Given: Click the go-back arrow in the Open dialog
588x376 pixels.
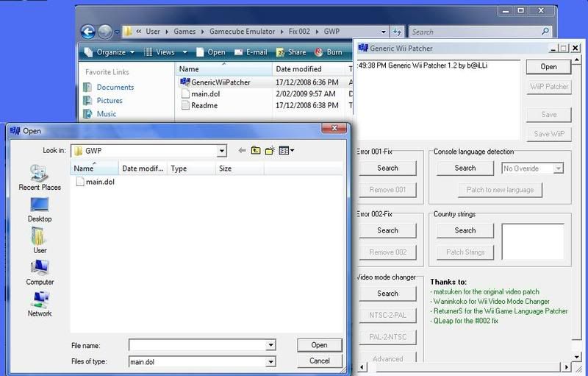Looking at the screenshot, I should (x=242, y=151).
